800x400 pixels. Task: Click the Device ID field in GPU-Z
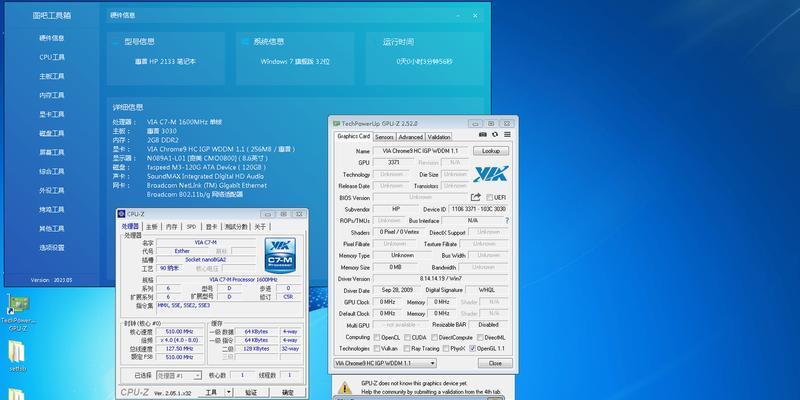point(479,209)
